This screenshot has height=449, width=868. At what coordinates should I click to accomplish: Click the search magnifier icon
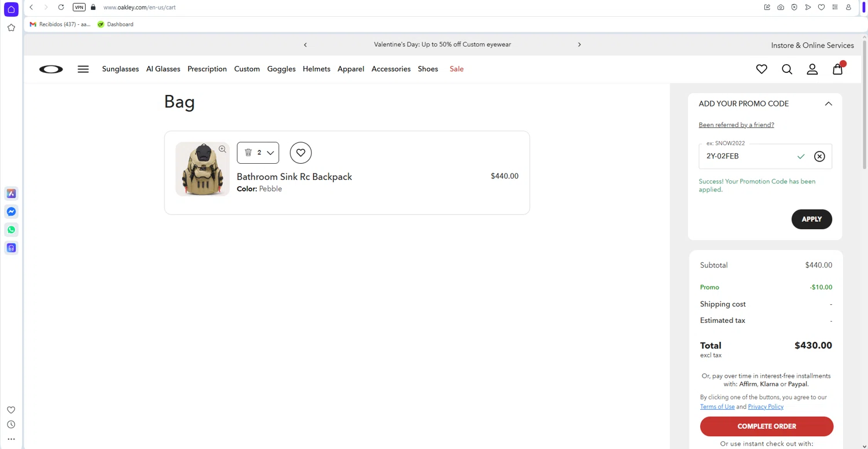pos(787,69)
